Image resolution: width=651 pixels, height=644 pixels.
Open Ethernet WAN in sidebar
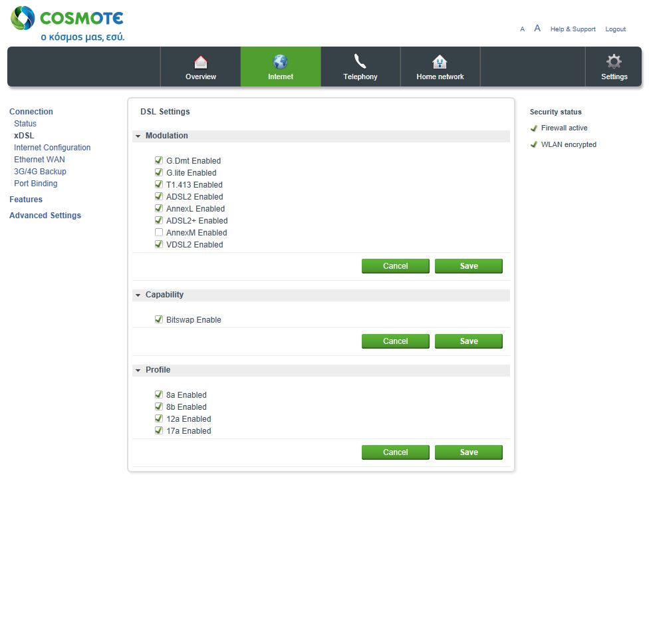[x=39, y=160]
